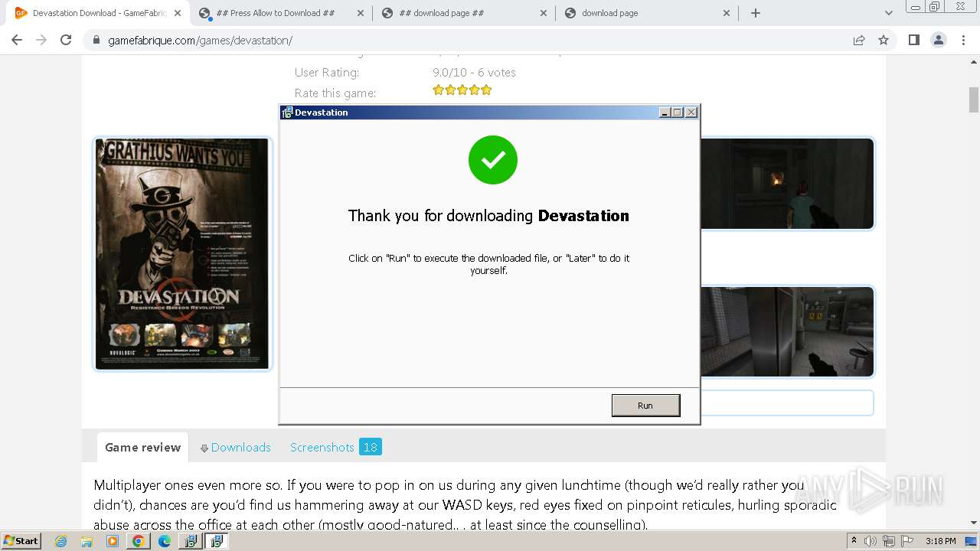Select the Game review tab

143,448
